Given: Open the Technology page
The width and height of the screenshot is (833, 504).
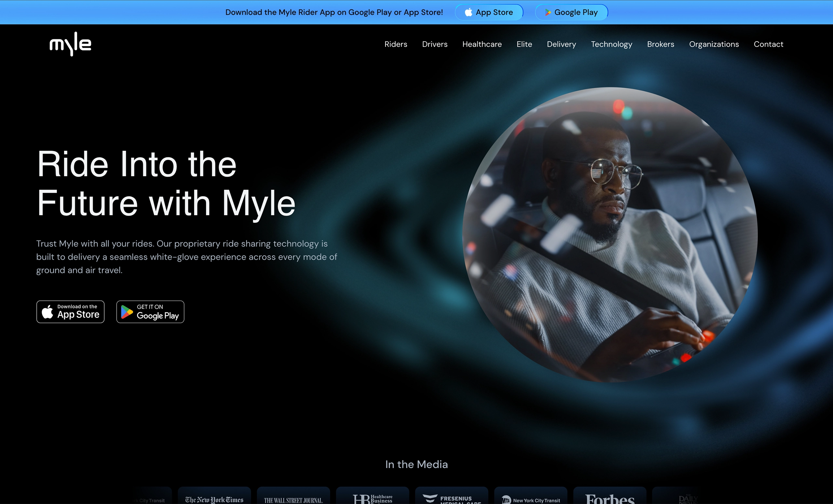Looking at the screenshot, I should point(611,44).
